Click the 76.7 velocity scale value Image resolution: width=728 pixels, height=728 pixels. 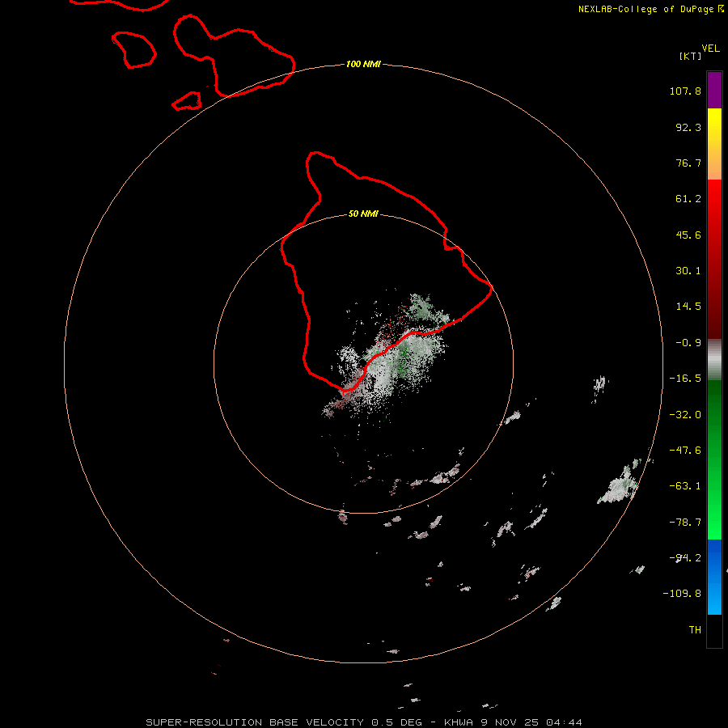688,163
